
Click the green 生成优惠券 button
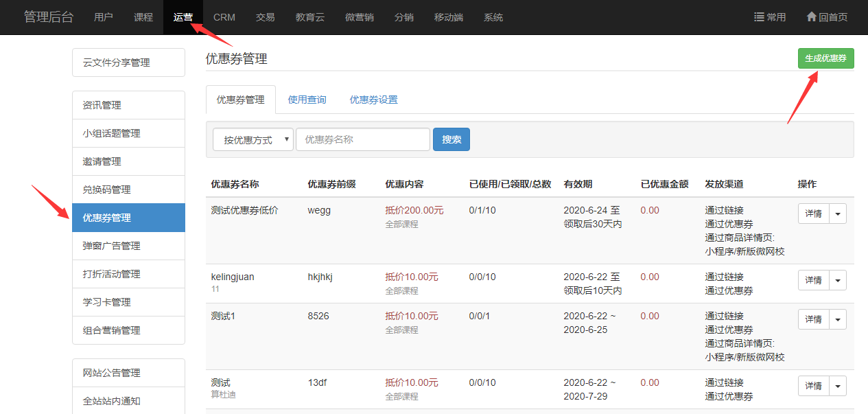(825, 58)
